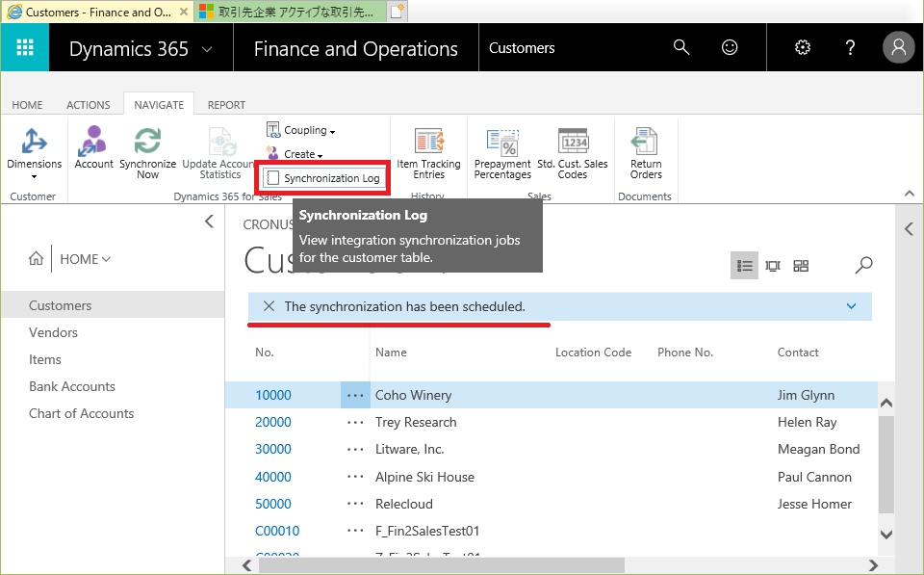Click the horizontal scrollbar right arrow
Image resolution: width=924 pixels, height=575 pixels.
point(873,565)
